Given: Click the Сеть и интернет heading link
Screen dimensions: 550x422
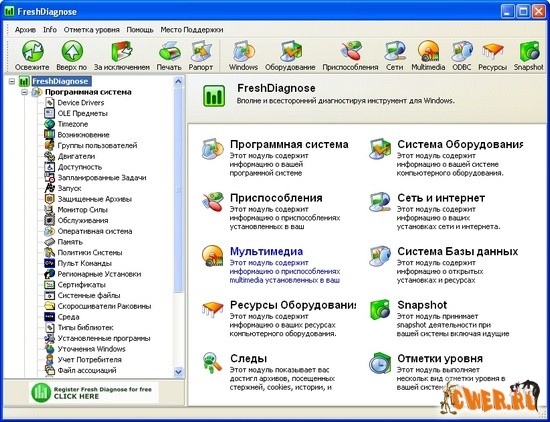Looking at the screenshot, I should [x=441, y=198].
